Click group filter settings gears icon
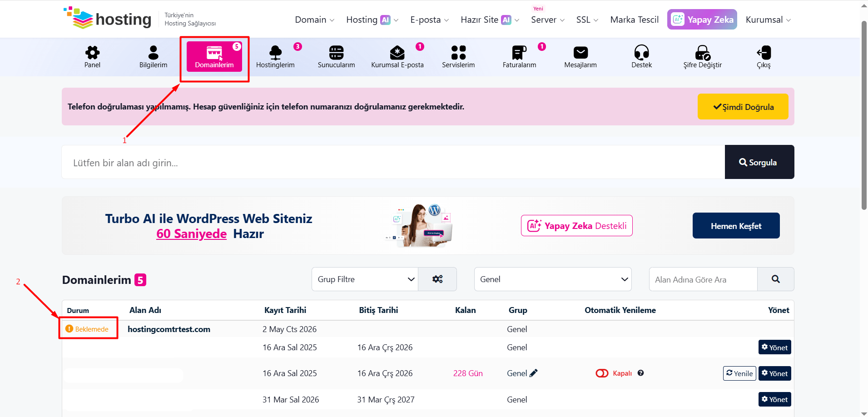This screenshot has width=868, height=417. pos(437,279)
